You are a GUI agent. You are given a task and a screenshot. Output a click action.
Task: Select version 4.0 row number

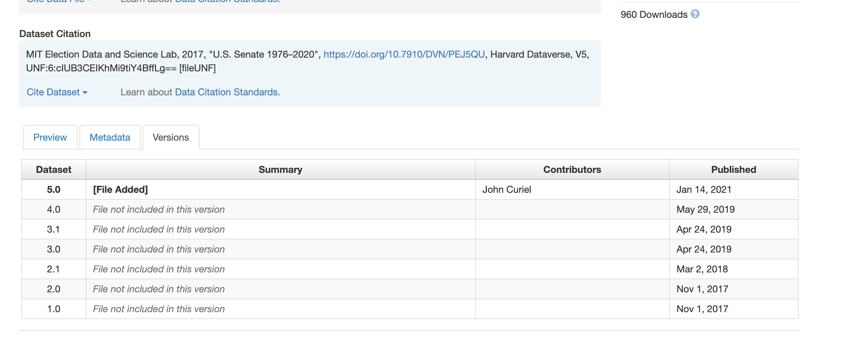click(x=53, y=210)
